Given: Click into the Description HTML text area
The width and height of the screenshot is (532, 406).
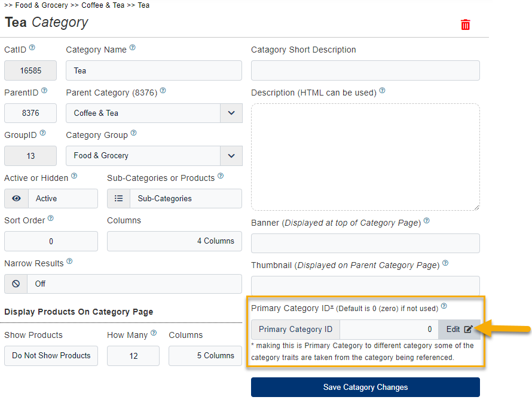Looking at the screenshot, I should [x=365, y=157].
